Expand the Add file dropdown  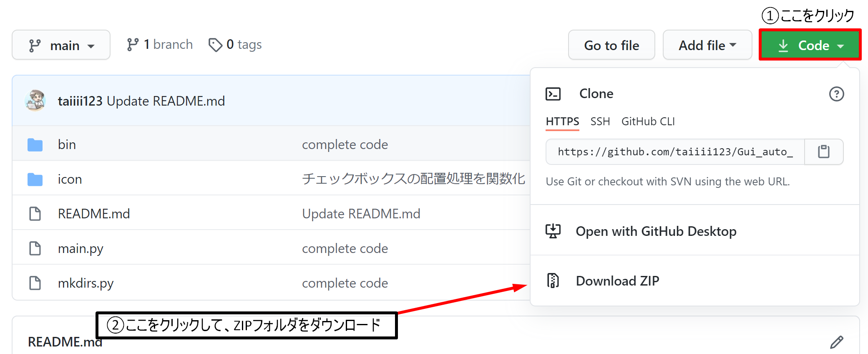(707, 45)
